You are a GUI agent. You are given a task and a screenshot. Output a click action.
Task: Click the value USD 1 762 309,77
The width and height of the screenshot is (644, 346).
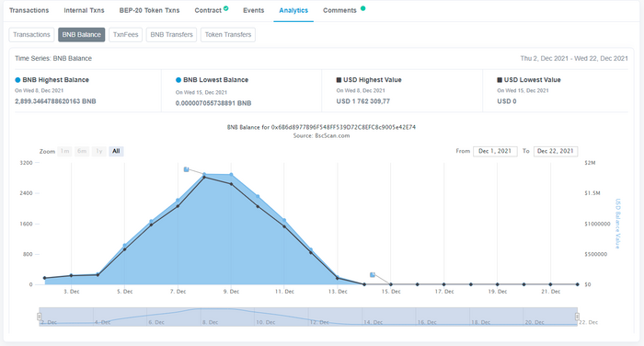(363, 101)
